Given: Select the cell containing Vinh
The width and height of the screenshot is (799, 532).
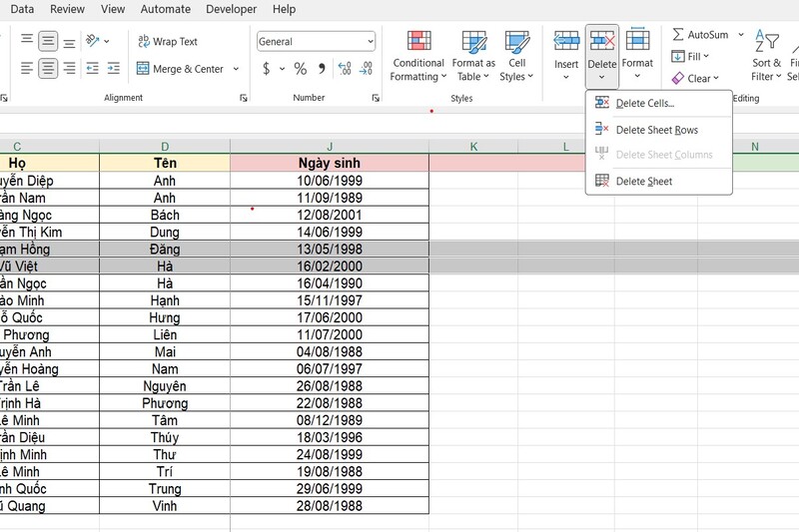Looking at the screenshot, I should coord(165,506).
